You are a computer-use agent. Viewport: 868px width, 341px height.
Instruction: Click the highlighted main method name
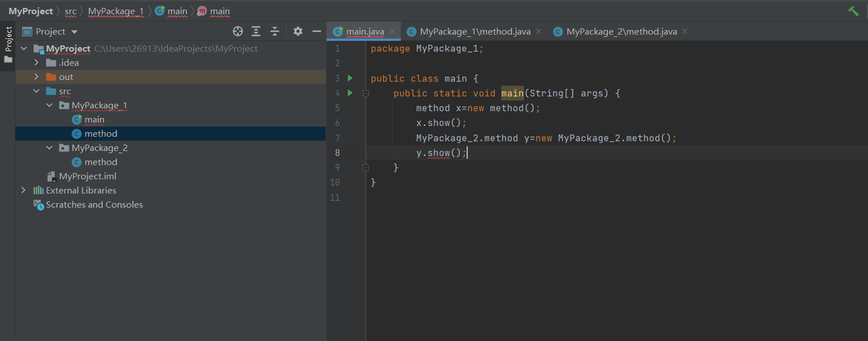pos(512,93)
